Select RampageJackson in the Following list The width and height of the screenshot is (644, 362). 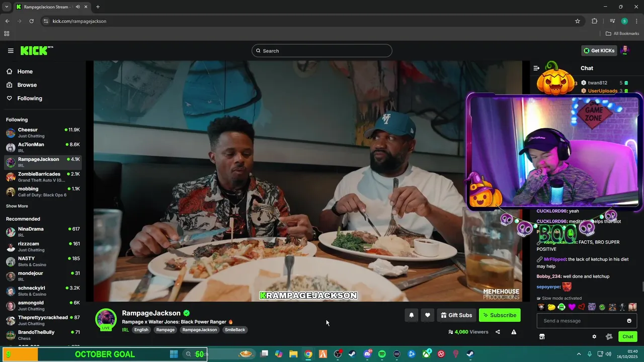pos(43,162)
